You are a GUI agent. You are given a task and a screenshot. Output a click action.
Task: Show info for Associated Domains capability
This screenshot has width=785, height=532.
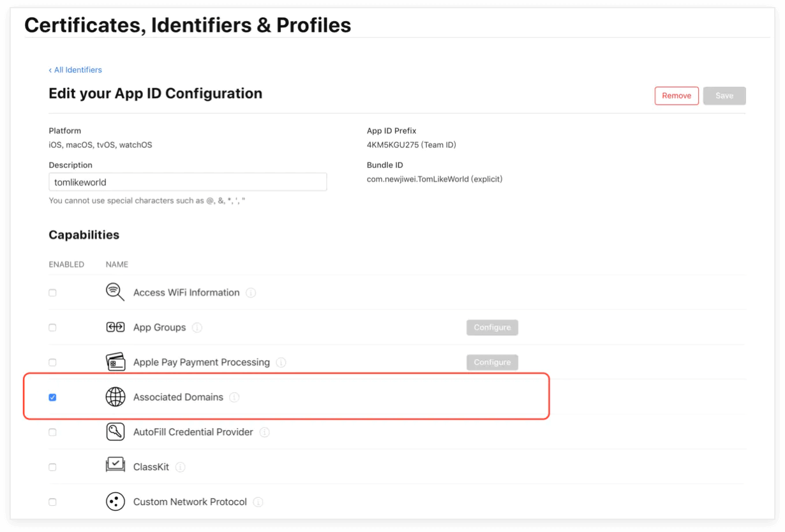234,397
